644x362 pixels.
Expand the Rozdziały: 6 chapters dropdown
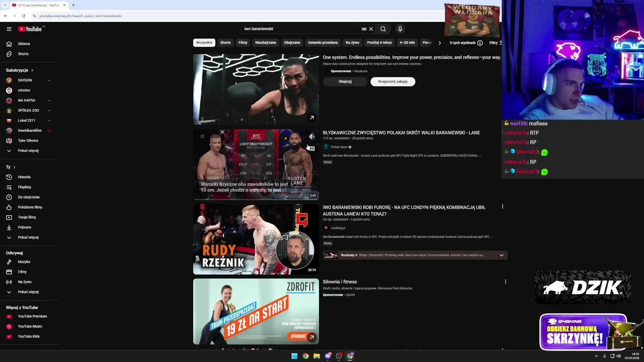[501, 255]
